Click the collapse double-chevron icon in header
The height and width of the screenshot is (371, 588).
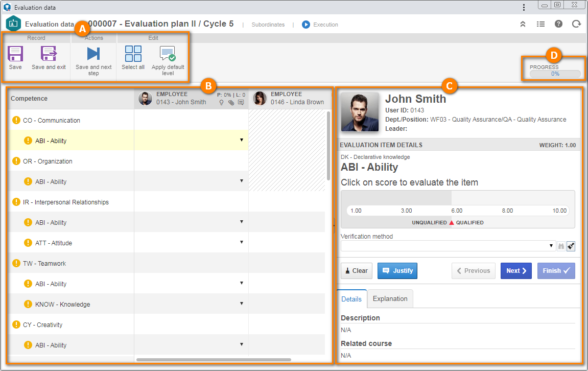coord(523,25)
